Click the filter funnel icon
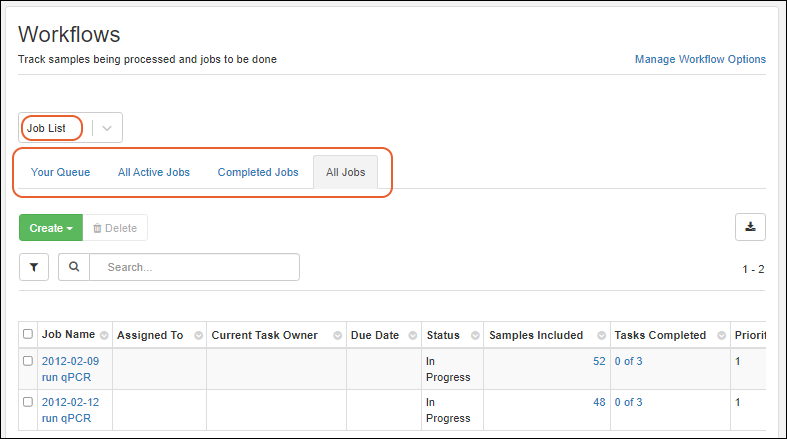 tap(34, 267)
